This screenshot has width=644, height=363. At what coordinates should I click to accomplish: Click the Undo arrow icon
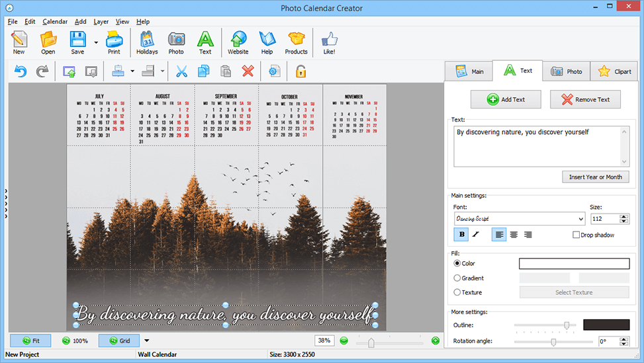coord(21,71)
